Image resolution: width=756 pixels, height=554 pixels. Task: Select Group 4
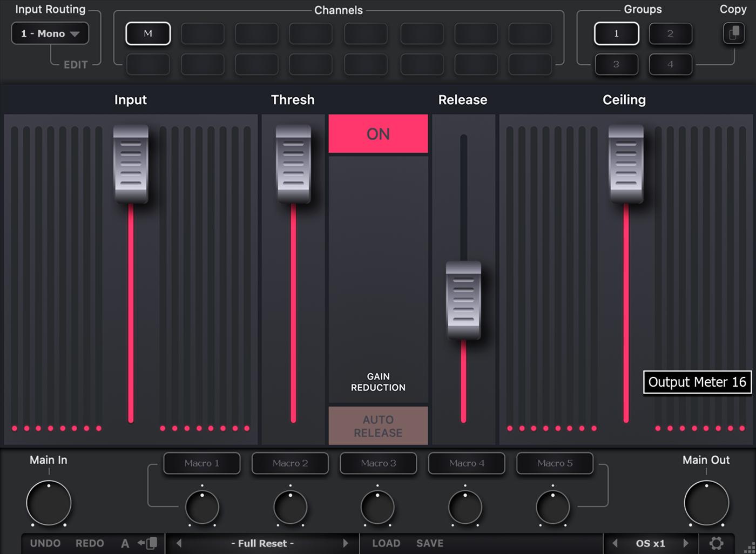(x=670, y=64)
